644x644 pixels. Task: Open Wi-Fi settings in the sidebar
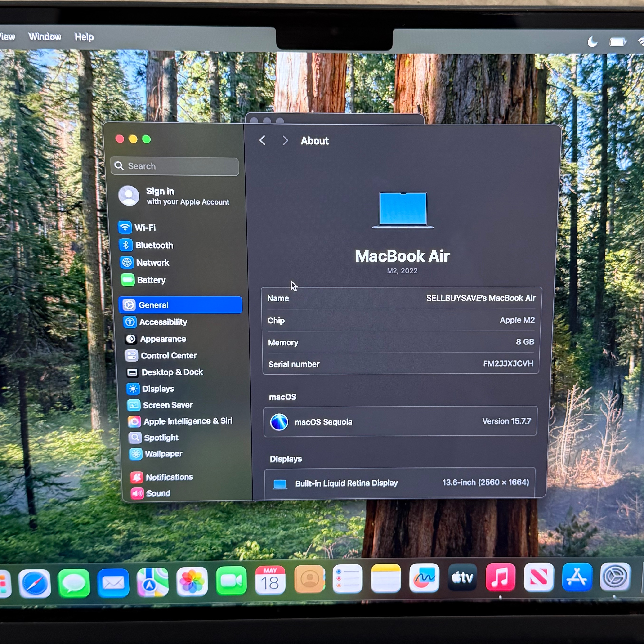point(137,228)
